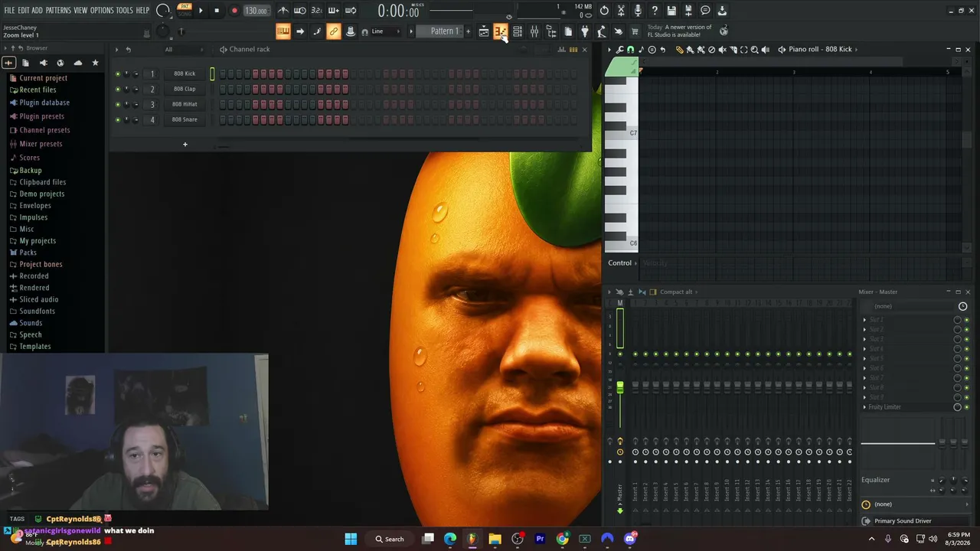Click the play button in transport
This screenshot has width=980, height=551.
click(201, 11)
